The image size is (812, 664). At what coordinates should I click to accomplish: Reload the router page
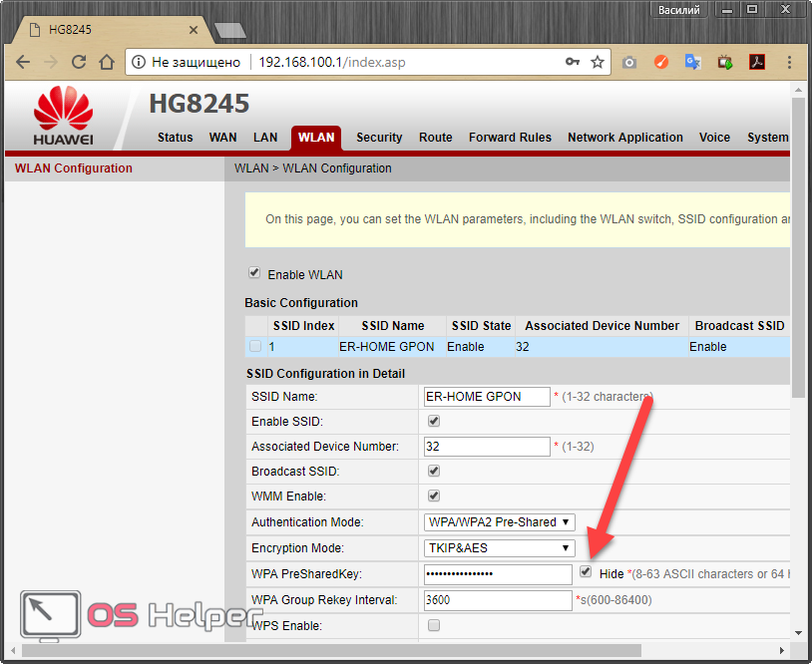click(x=78, y=62)
